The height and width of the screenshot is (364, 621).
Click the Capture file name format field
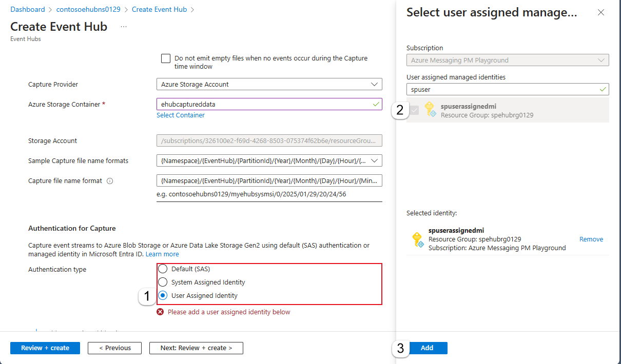point(269,181)
